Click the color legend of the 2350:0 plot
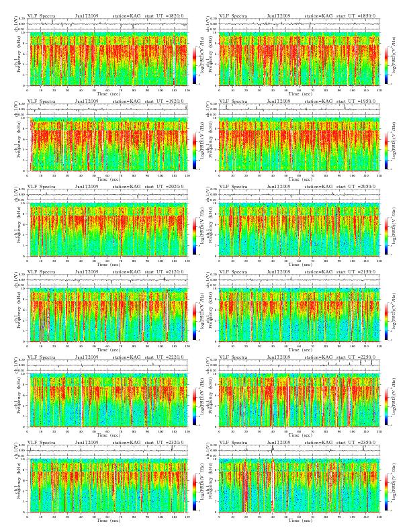Viewport: 411px width, 532px height. tap(386, 492)
